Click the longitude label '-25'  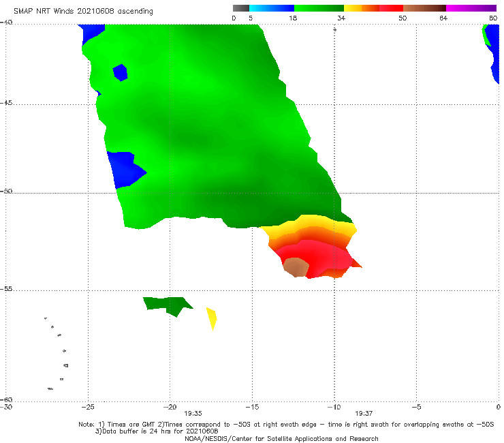[x=88, y=407]
